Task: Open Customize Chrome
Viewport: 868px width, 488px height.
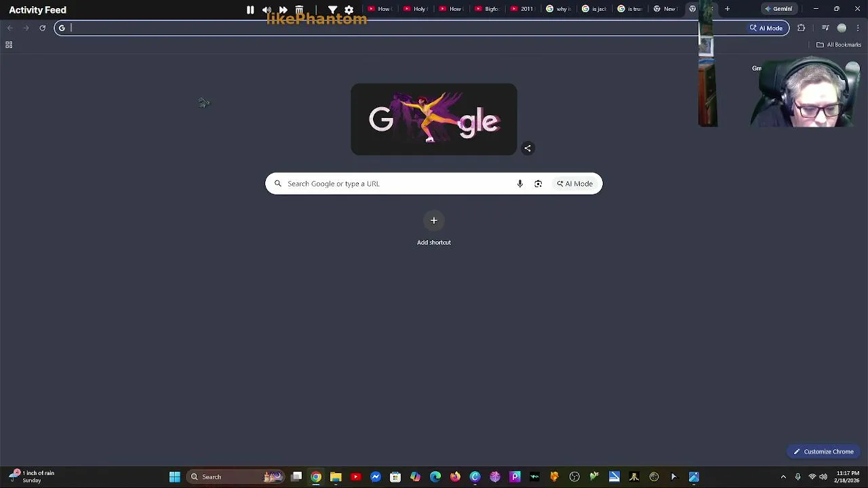Action: (x=824, y=451)
